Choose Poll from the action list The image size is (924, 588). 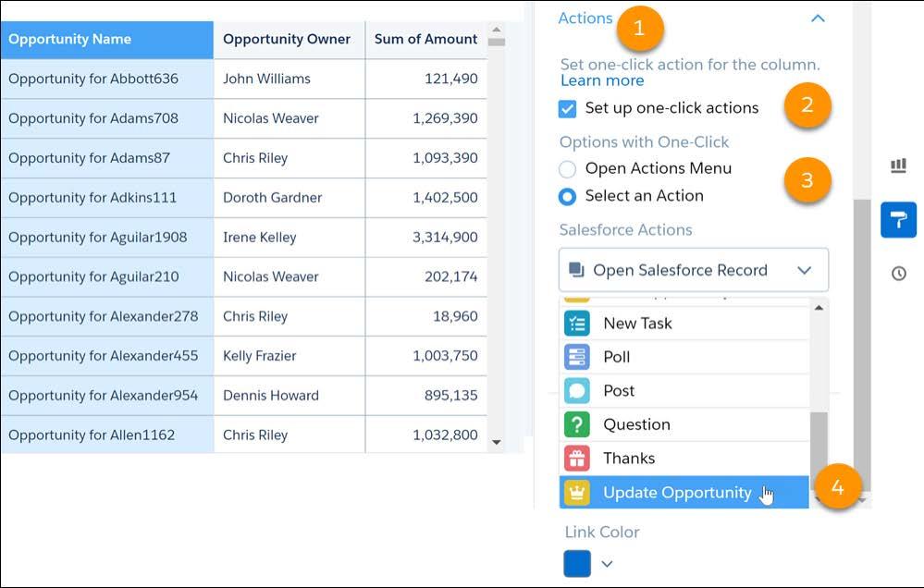(684, 357)
